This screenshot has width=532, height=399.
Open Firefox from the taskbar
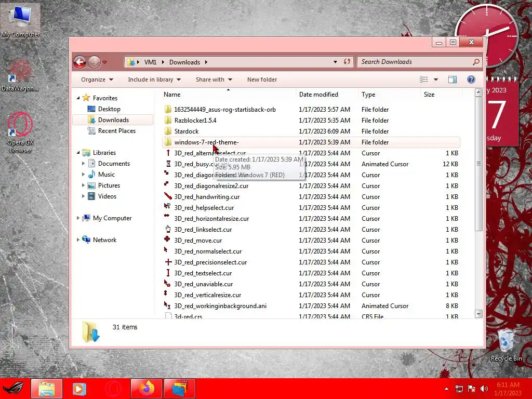click(x=146, y=389)
